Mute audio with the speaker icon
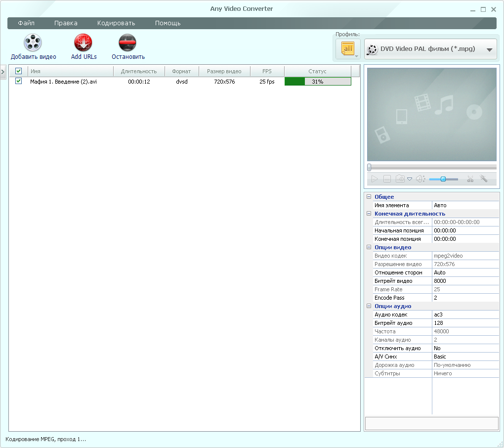Screen dimensions: 504x448 420,179
